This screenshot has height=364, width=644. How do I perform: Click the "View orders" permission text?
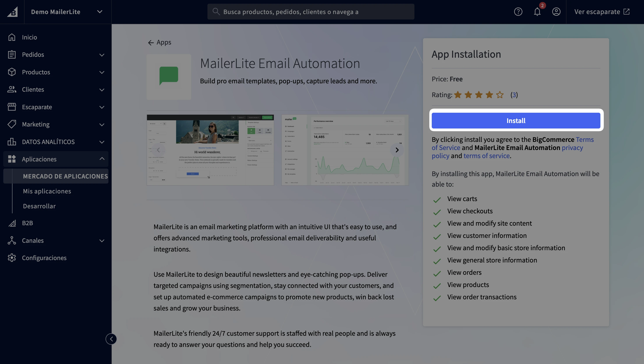(464, 272)
